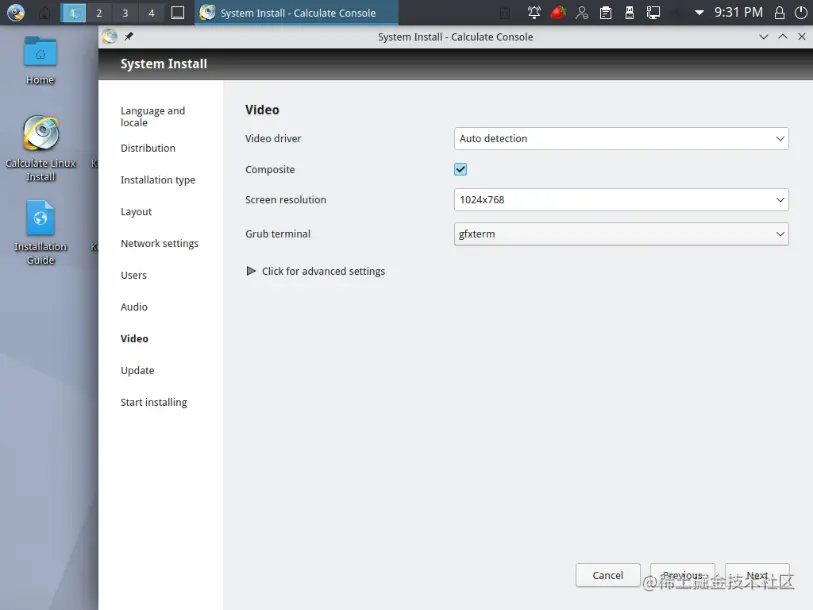This screenshot has width=813, height=610.
Task: Select the Video step in sidebar
Action: point(134,339)
